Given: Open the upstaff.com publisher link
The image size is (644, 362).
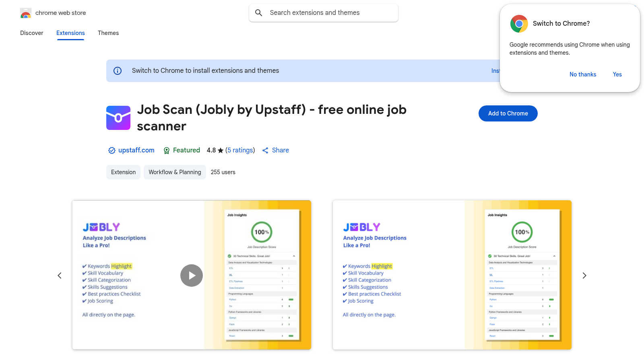Looking at the screenshot, I should point(136,150).
